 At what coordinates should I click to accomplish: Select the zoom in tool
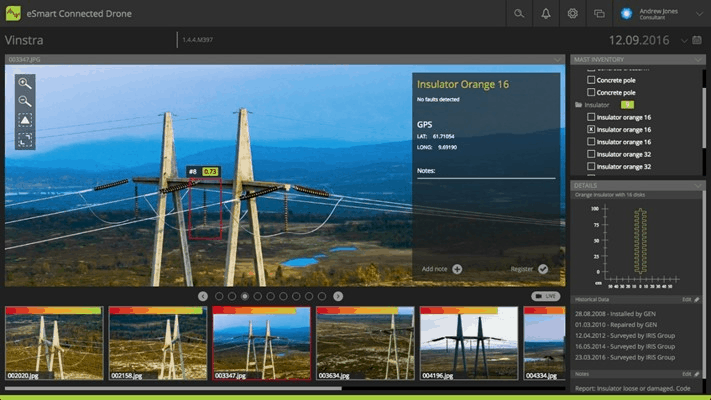[x=25, y=83]
